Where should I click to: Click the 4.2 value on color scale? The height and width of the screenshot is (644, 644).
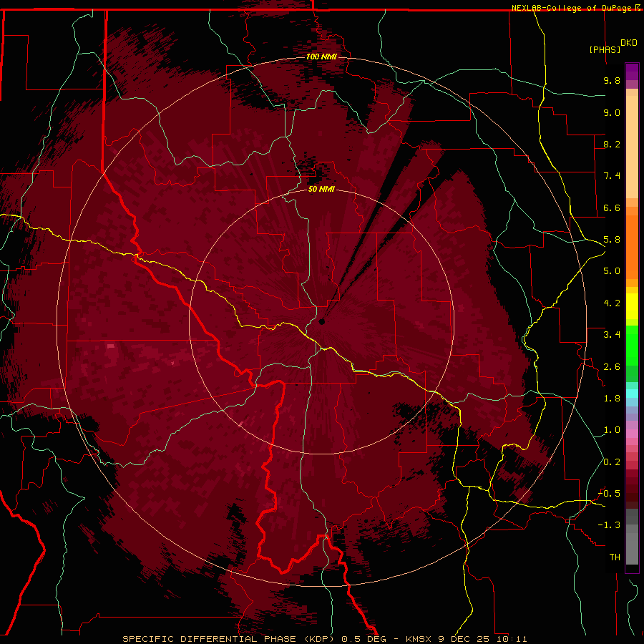coord(612,303)
